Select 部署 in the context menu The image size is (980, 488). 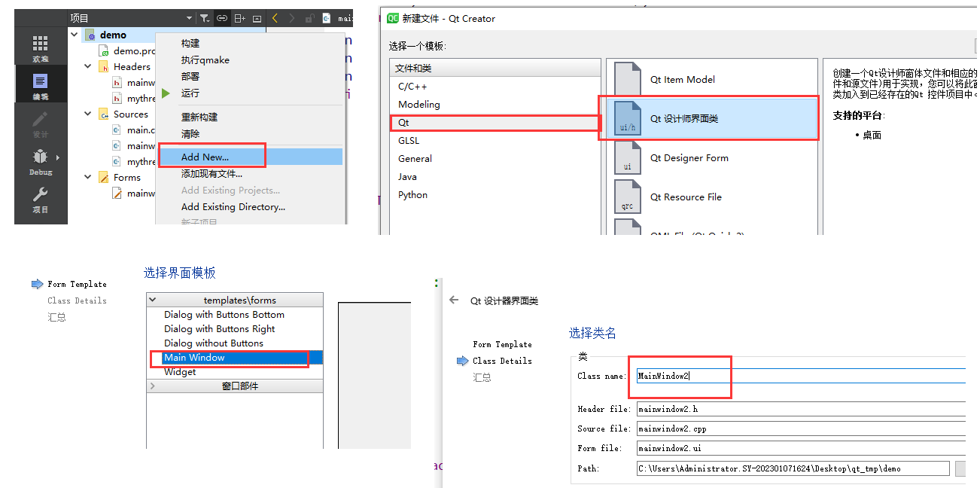click(190, 77)
